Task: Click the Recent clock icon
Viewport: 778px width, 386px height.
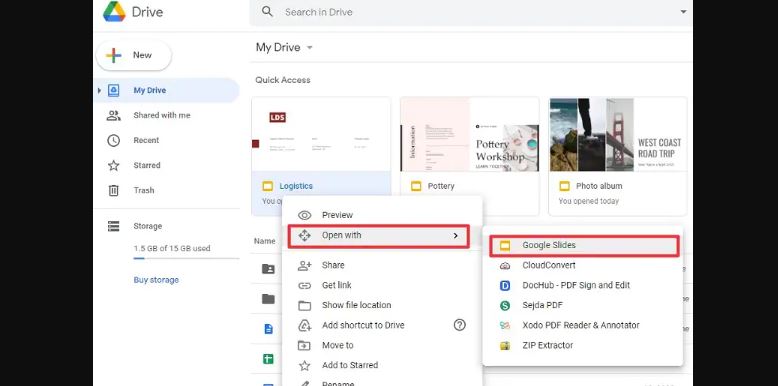Action: pyautogui.click(x=114, y=140)
